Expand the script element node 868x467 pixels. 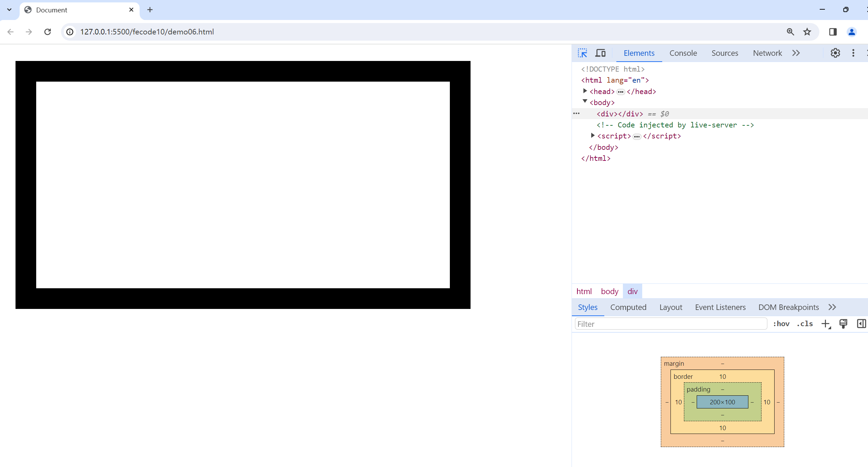coord(593,135)
